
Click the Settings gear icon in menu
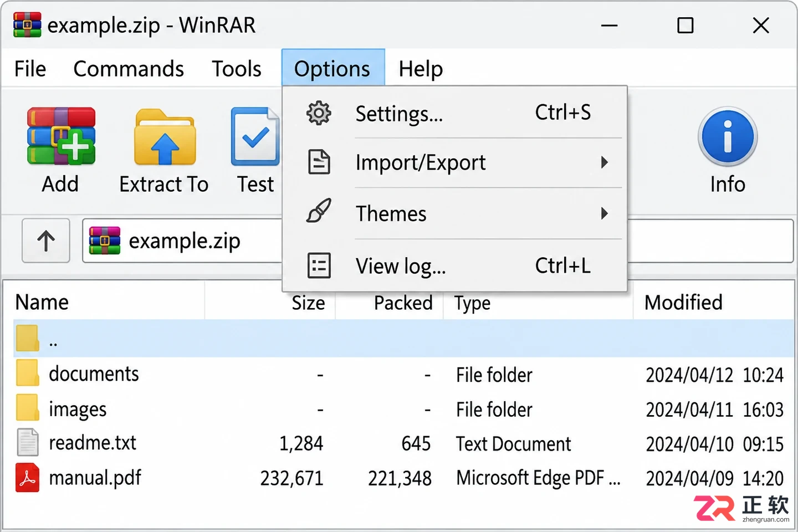pyautogui.click(x=319, y=113)
